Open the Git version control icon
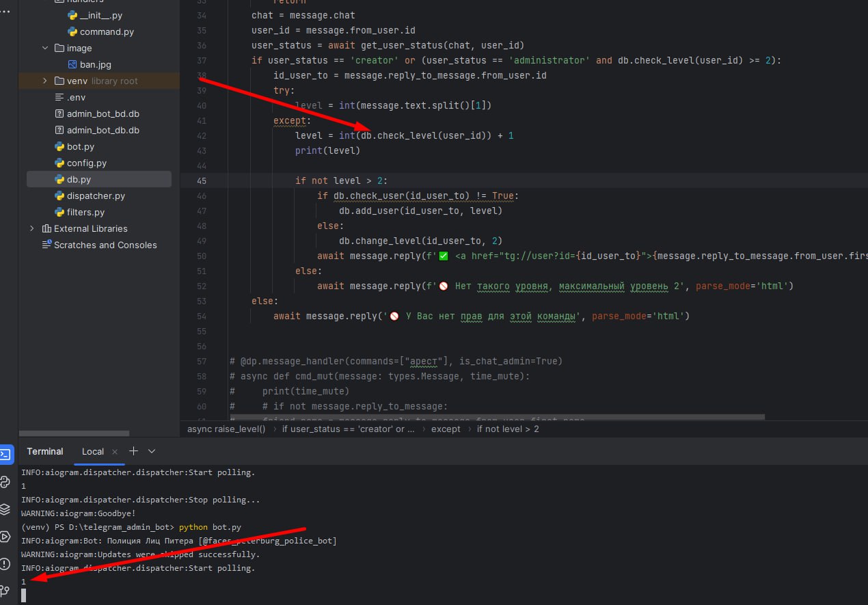This screenshot has height=605, width=868. coord(4,591)
